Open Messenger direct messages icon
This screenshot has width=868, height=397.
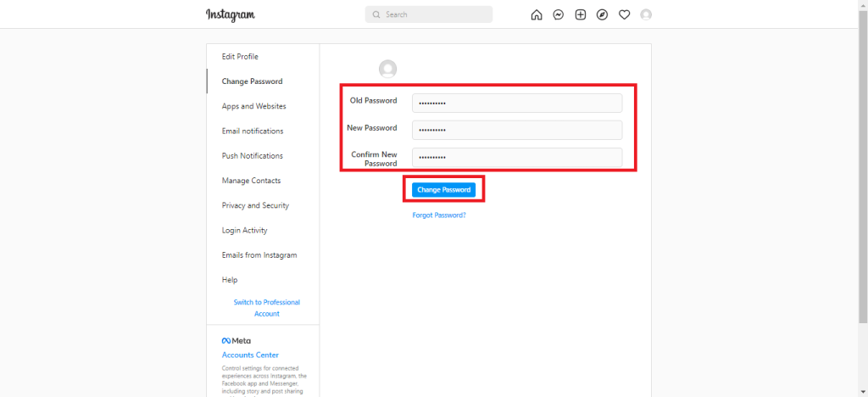(x=559, y=15)
